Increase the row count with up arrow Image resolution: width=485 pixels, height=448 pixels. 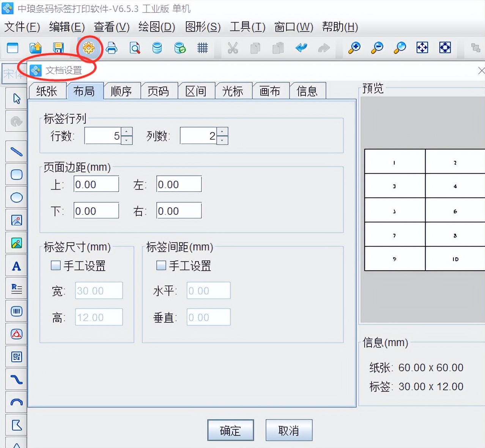(x=127, y=132)
